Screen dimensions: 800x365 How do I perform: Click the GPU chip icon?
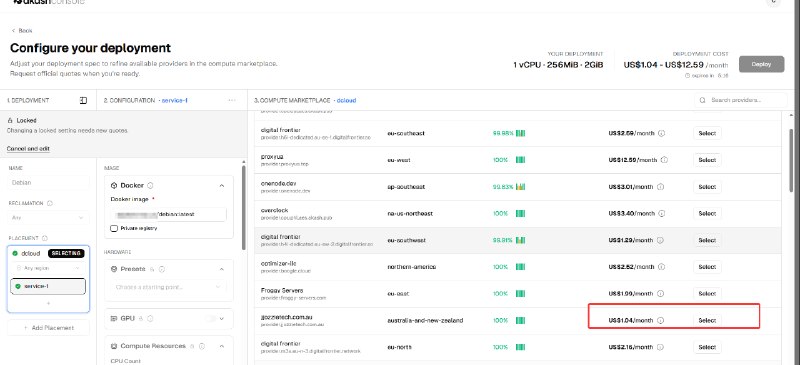coord(114,318)
